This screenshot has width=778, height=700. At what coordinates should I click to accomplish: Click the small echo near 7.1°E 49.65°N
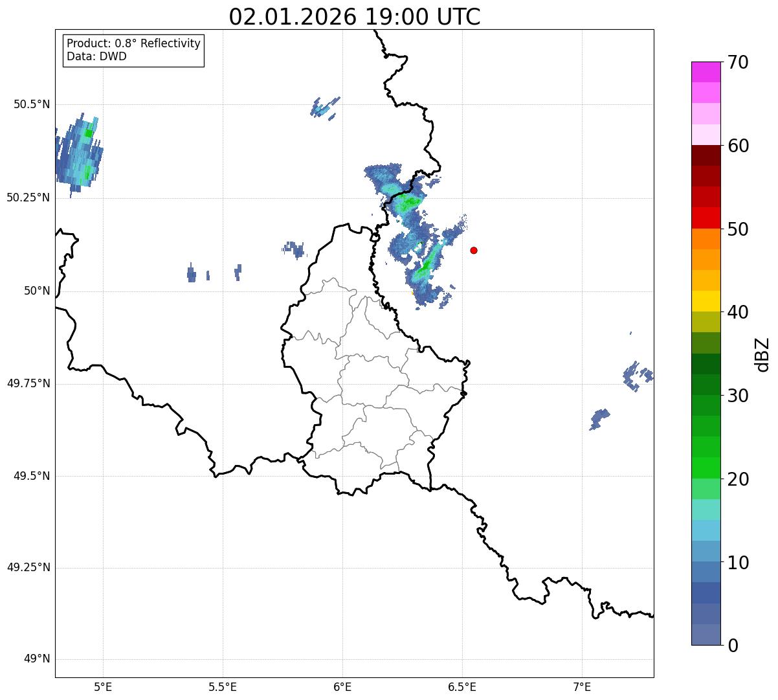pyautogui.click(x=599, y=418)
